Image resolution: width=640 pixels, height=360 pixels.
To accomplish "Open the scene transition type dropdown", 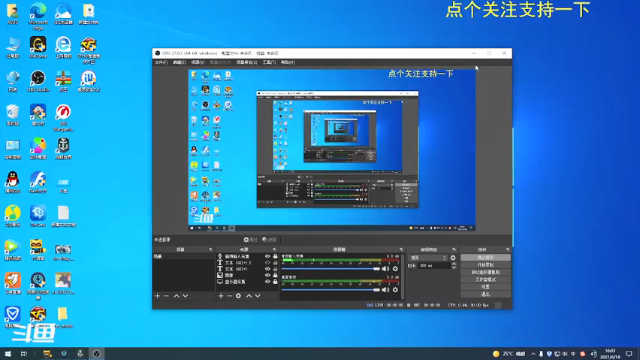I will 428,258.
